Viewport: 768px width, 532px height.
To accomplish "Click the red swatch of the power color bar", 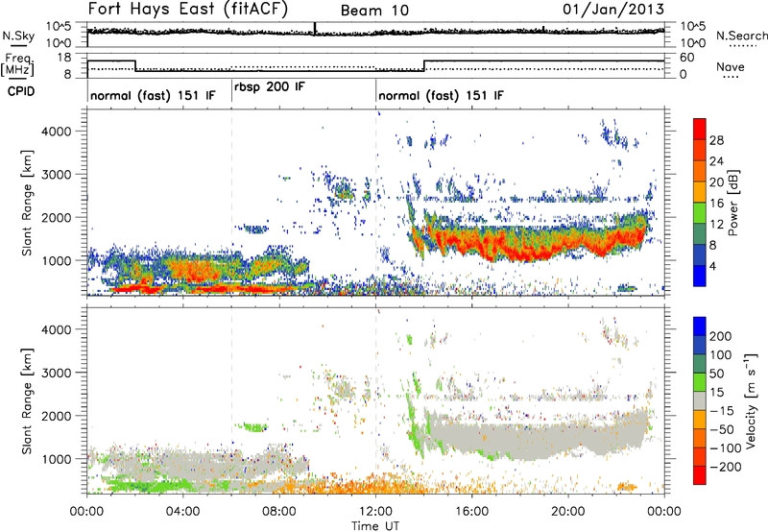I will click(700, 129).
